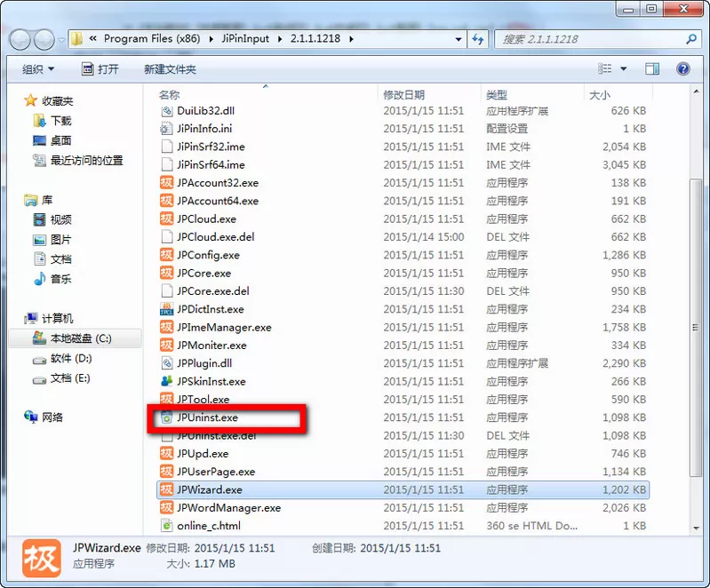Click the forward navigation arrow
Image resolution: width=710 pixels, height=588 pixels.
[44, 40]
